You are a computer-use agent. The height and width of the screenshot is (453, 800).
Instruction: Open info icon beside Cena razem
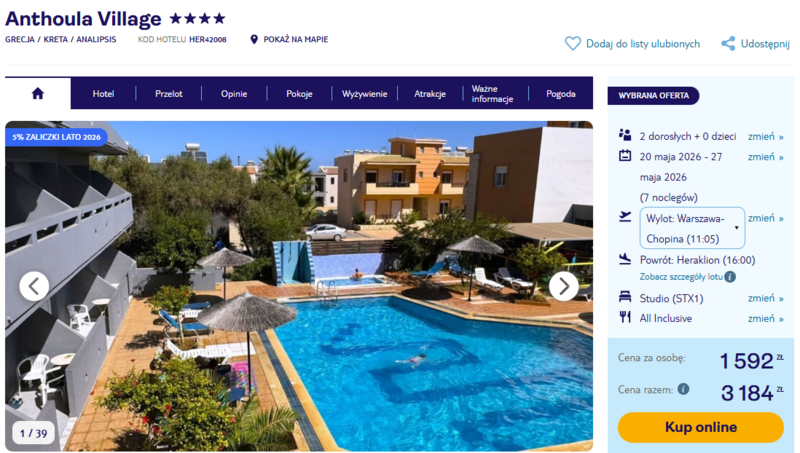pyautogui.click(x=683, y=389)
